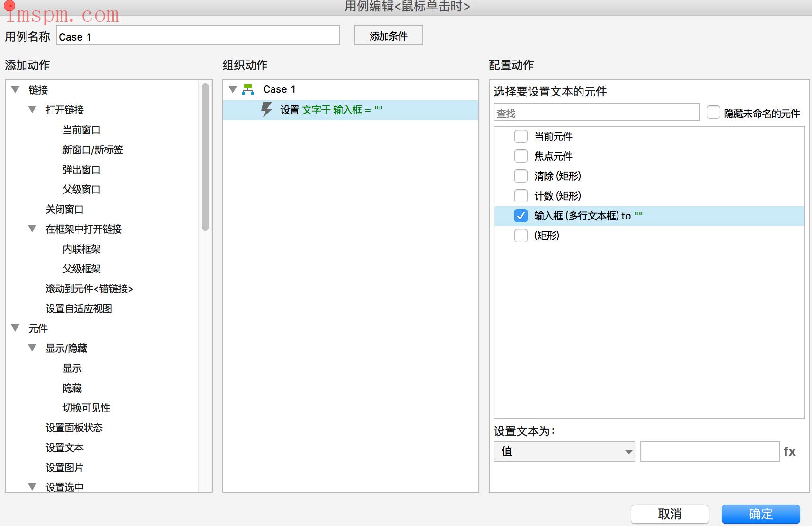812x526 pixels.
Task: Collapse the 显示/隐藏 group
Action: coord(32,348)
